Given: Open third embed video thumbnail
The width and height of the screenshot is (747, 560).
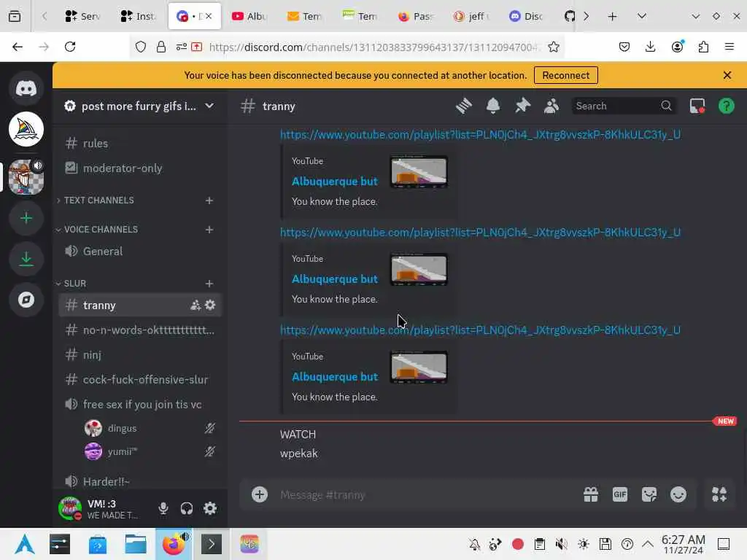Looking at the screenshot, I should pos(419,367).
